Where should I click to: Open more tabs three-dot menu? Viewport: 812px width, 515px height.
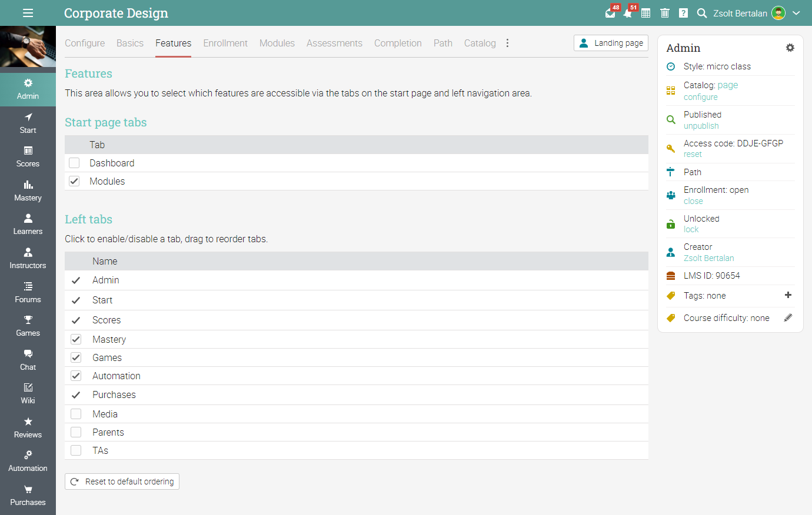(507, 43)
